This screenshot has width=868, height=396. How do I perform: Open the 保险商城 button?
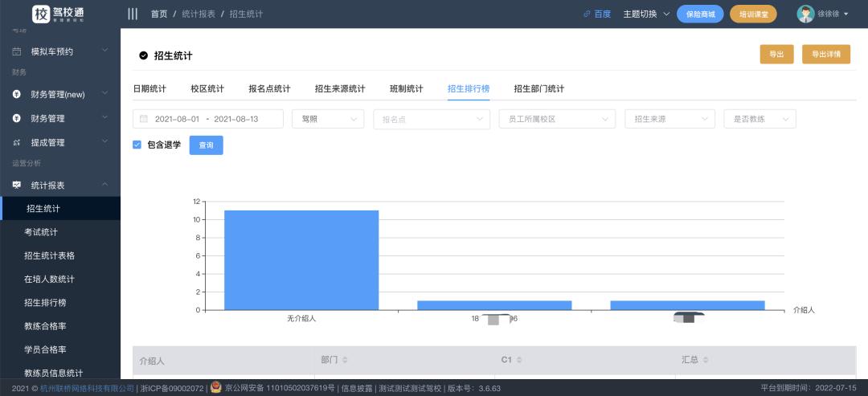pos(700,14)
